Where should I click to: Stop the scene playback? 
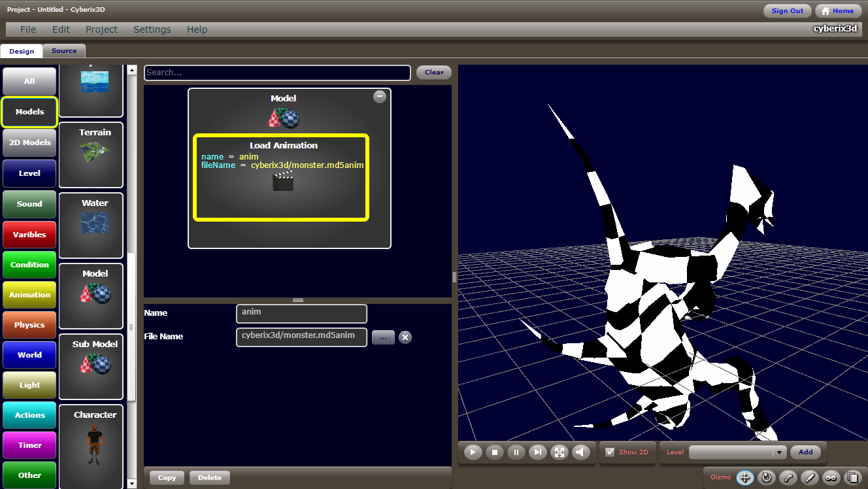(495, 452)
